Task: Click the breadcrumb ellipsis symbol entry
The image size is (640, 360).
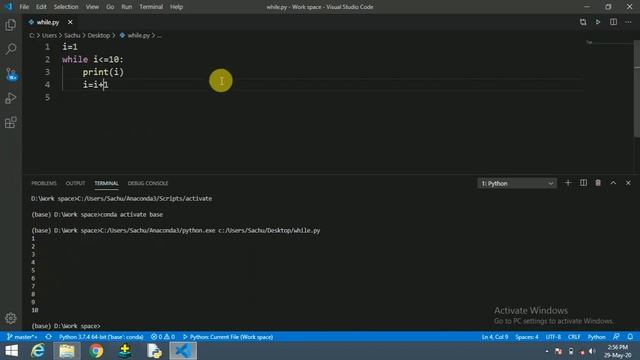Action: [159, 36]
